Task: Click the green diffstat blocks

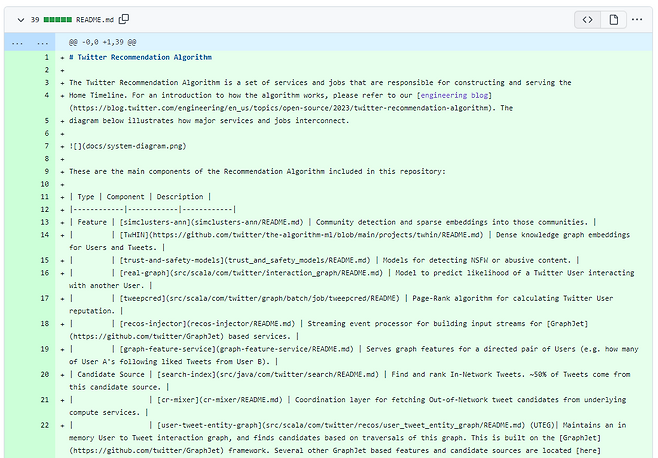Action: 58,19
